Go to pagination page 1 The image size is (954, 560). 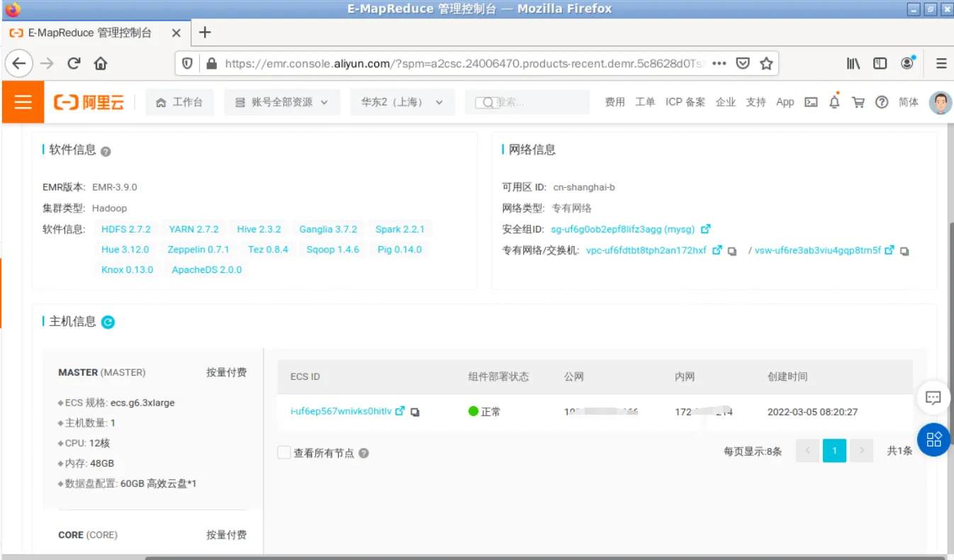point(834,450)
